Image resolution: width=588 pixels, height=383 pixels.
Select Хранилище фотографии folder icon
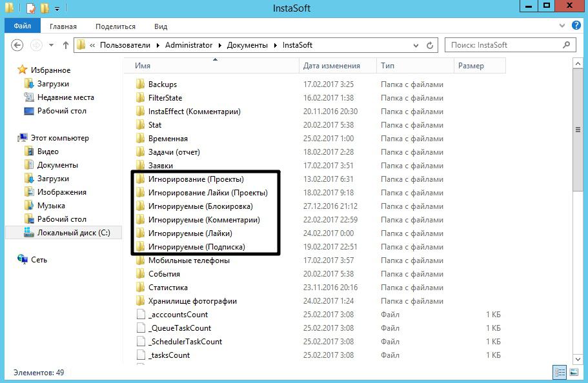(x=140, y=300)
